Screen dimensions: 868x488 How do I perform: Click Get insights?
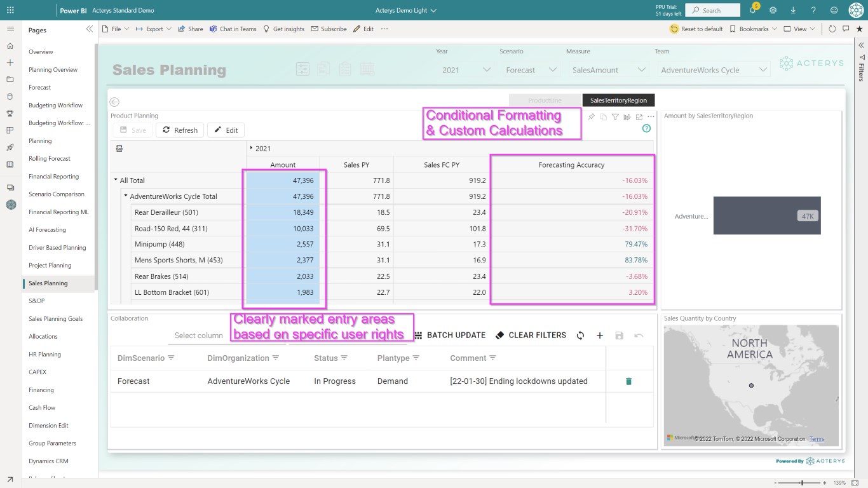pos(283,29)
